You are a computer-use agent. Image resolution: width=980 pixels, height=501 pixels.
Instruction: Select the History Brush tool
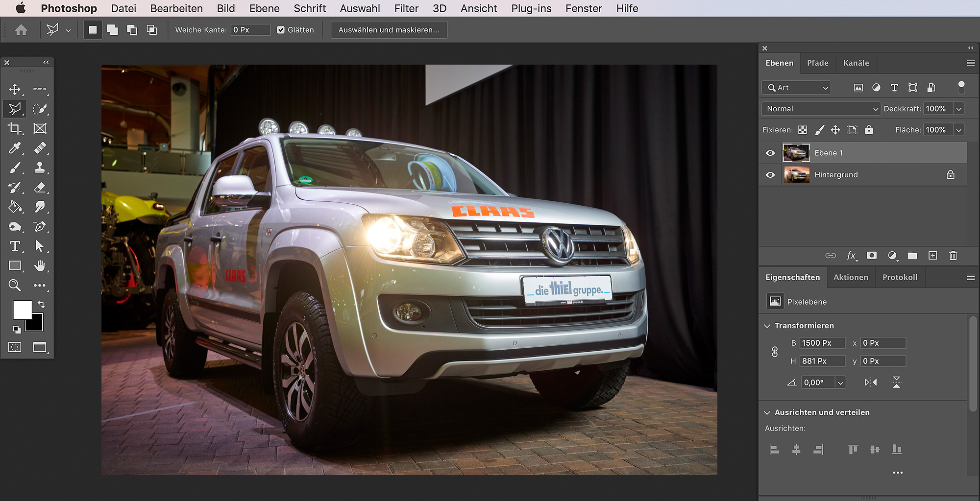15,187
